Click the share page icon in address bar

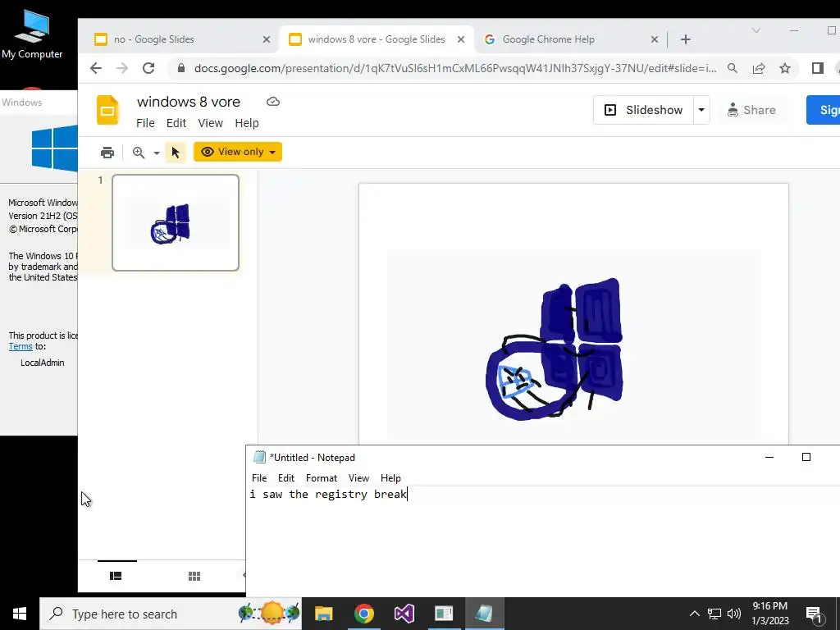coord(759,68)
